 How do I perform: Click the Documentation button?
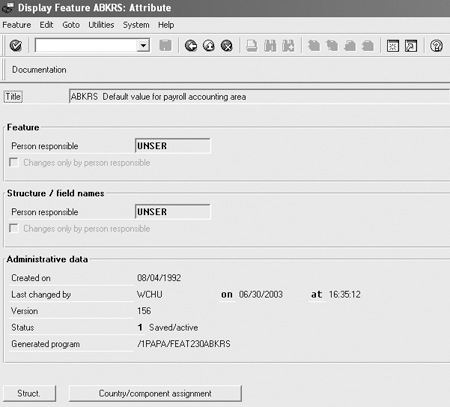39,70
